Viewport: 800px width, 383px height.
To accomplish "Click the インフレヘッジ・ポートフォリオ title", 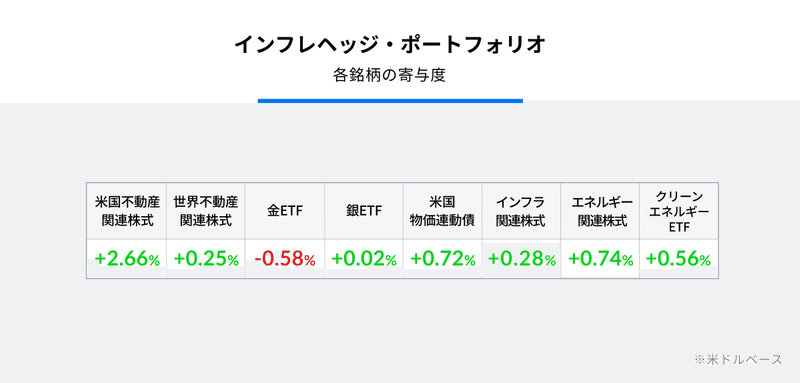I will click(390, 45).
